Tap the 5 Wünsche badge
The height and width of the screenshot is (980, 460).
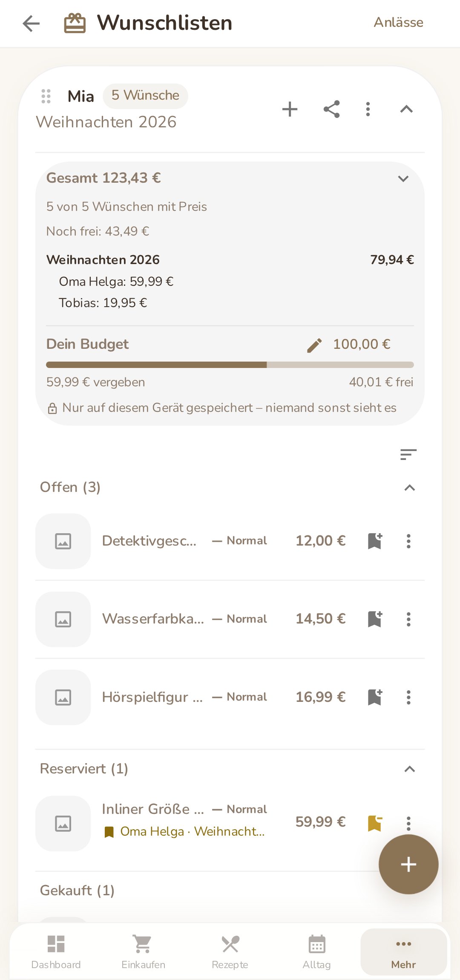145,96
